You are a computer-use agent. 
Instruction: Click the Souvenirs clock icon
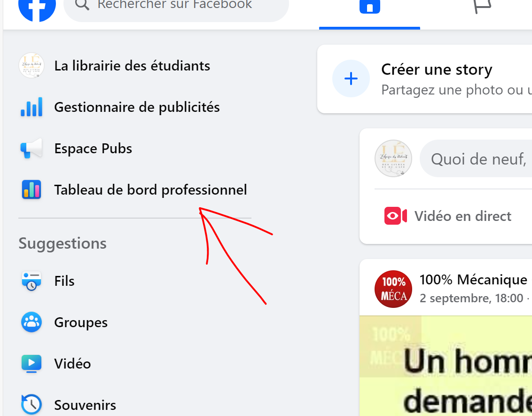[31, 404]
